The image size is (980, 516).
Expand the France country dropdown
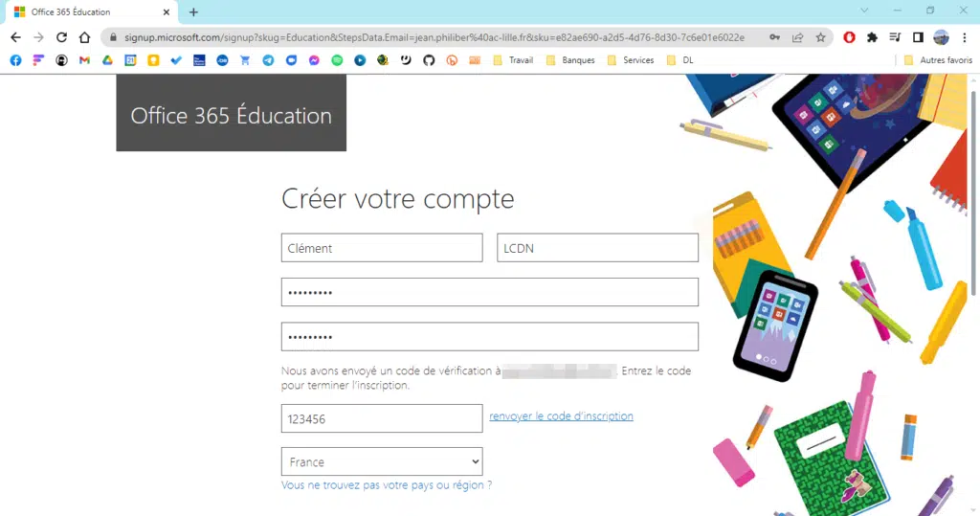pos(381,461)
